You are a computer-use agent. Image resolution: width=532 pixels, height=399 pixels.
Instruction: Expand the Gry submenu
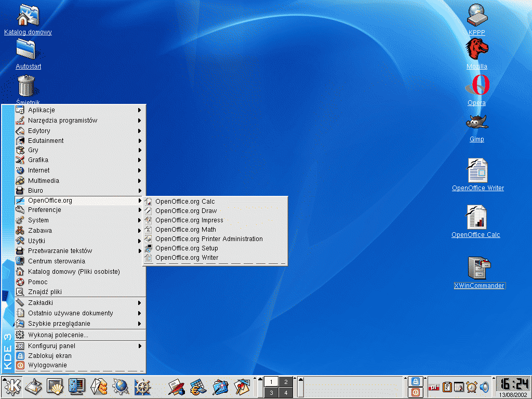(80, 150)
